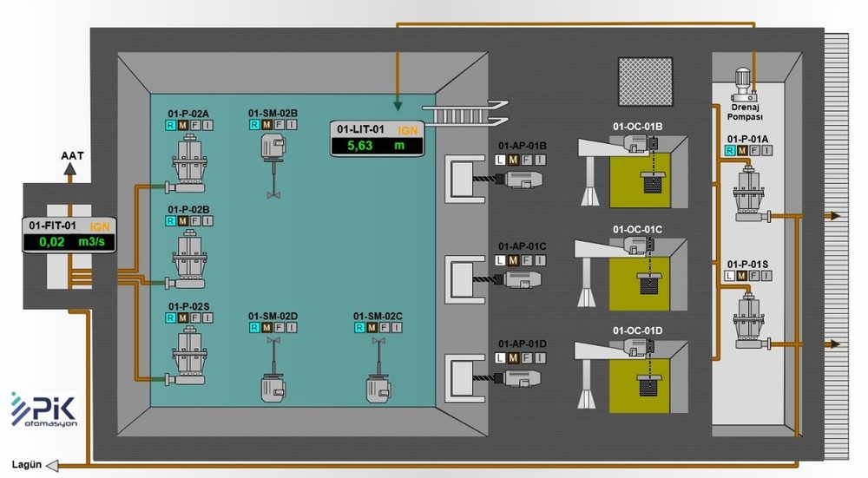Screen dimensions: 868x478
Task: Click the crosshatched grating above 01-OC-01B
Action: (x=645, y=82)
